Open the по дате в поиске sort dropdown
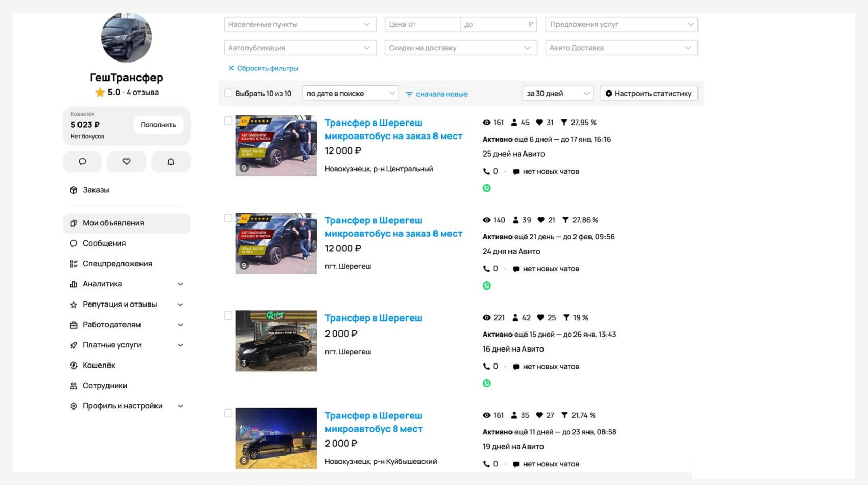The image size is (868, 485). click(x=350, y=93)
